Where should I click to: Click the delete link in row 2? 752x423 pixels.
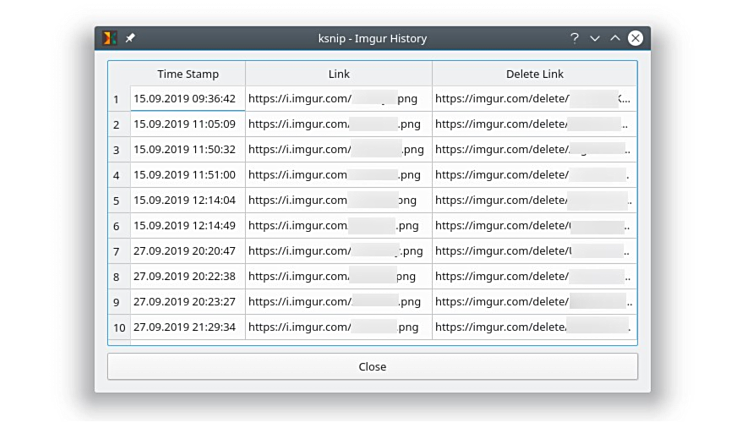[x=534, y=125]
